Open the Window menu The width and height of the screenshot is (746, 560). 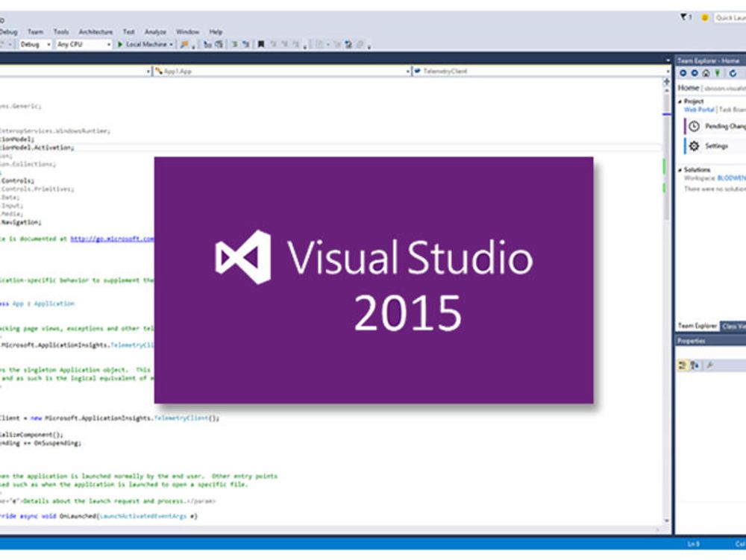[187, 32]
